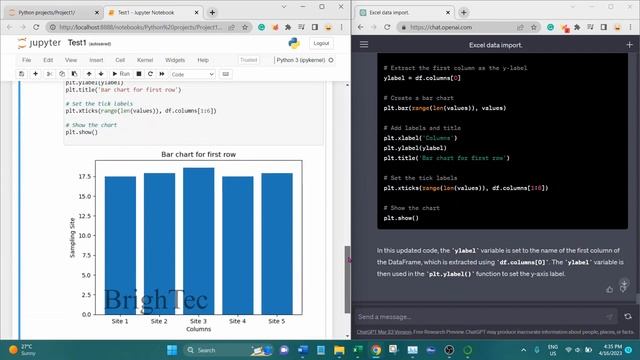Run the current Jupyter cell
This screenshot has width=640, height=360.
[x=121, y=74]
